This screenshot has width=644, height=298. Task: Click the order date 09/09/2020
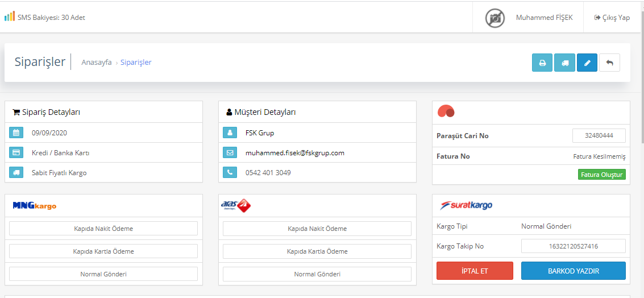click(49, 133)
